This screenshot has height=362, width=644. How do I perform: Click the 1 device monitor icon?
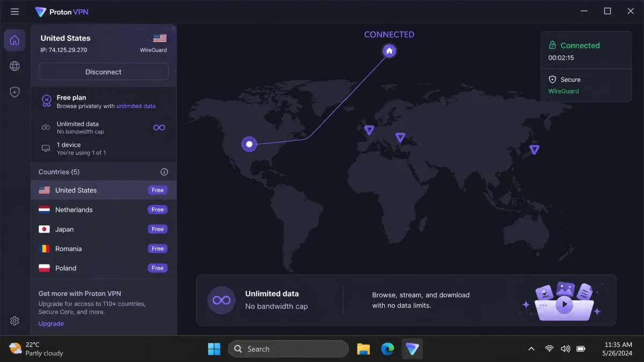(x=46, y=148)
